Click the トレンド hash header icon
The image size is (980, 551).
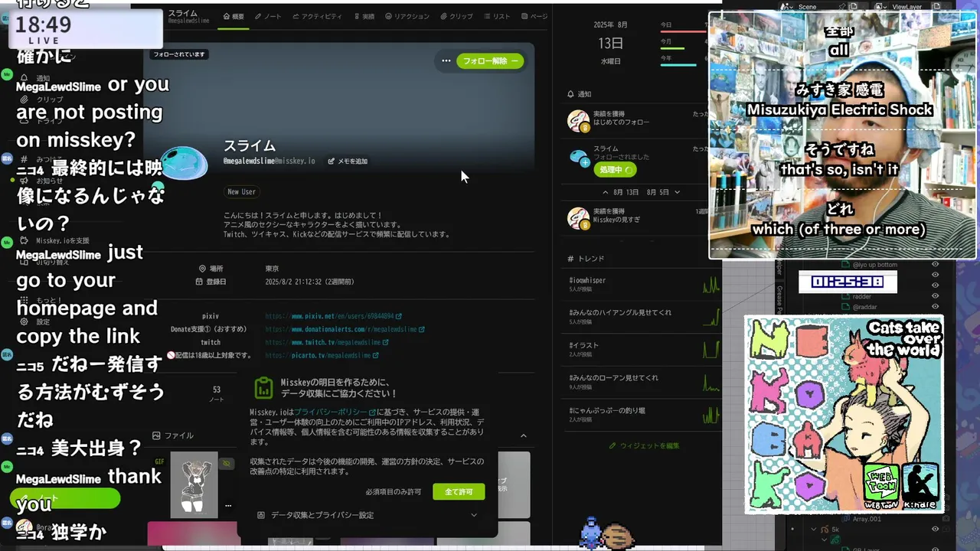point(570,259)
